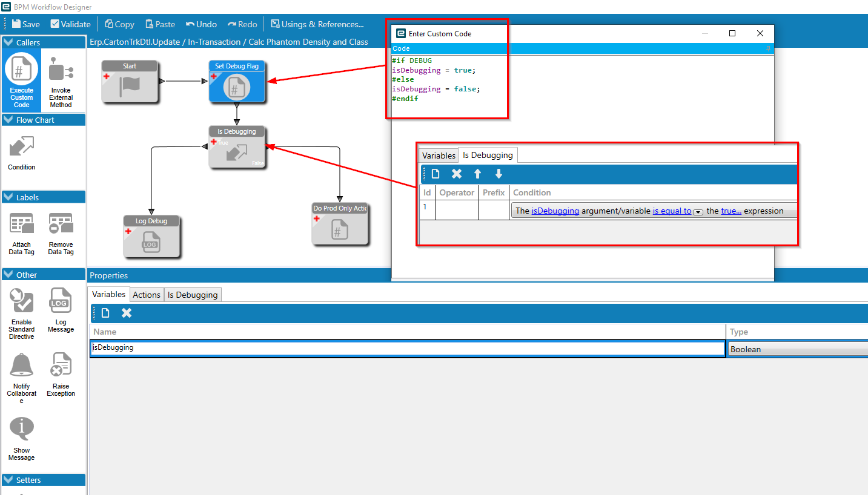
Task: Copy the selected workflow item
Action: pos(119,24)
